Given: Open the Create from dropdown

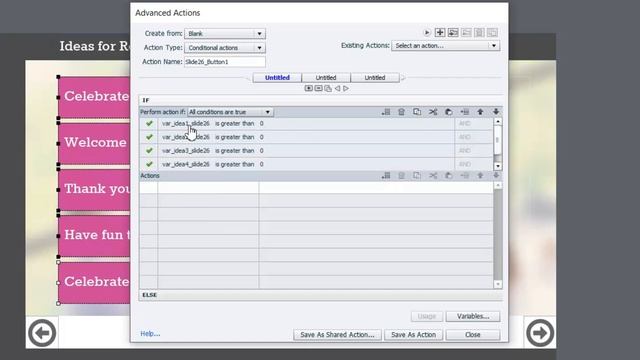Looking at the screenshot, I should click(225, 33).
